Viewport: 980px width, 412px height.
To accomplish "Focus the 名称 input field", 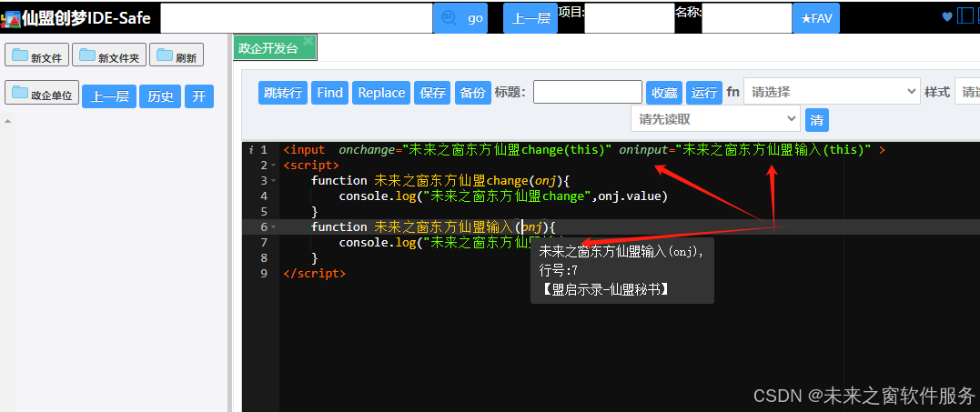I will [747, 18].
